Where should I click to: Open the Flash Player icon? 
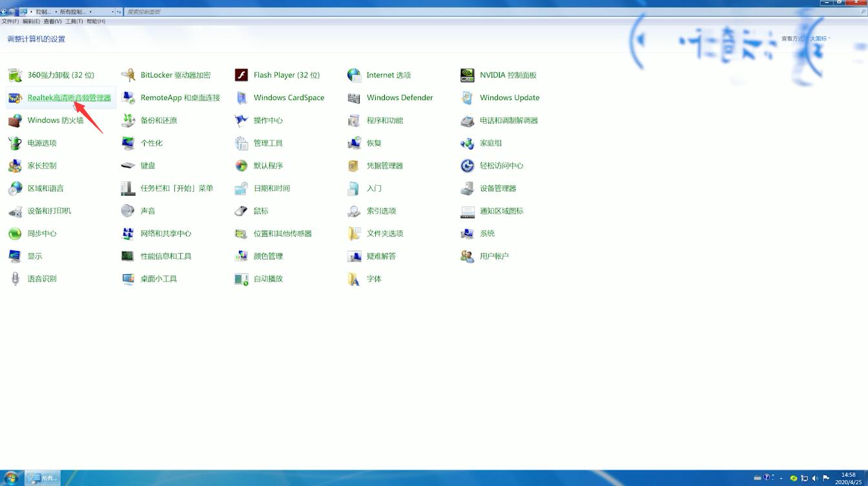[x=242, y=76]
